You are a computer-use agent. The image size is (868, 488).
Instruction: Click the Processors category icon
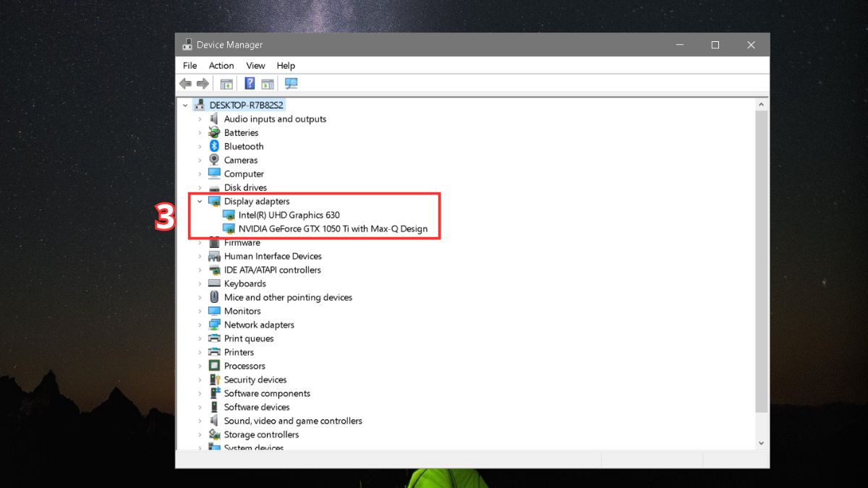coord(214,366)
